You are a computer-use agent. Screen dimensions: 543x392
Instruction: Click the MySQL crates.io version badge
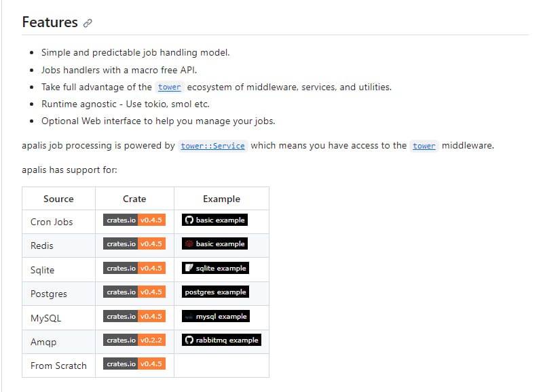[x=134, y=316]
